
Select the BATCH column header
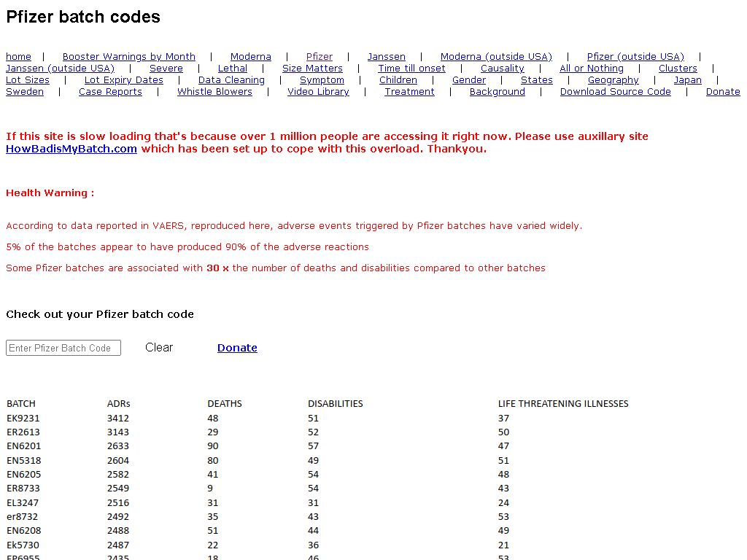coord(21,404)
